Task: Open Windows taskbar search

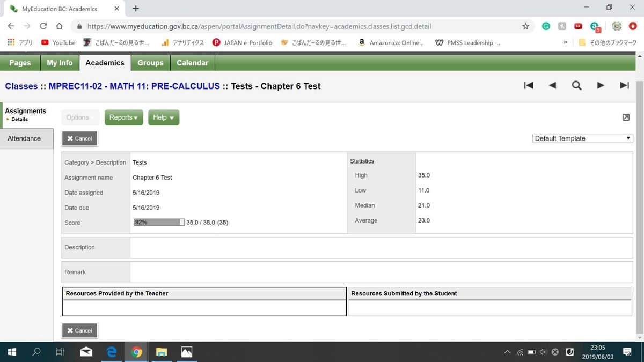Action: [36, 352]
